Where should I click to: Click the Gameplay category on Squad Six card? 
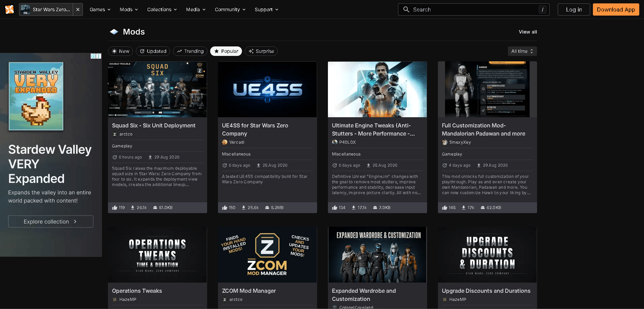pos(122,146)
